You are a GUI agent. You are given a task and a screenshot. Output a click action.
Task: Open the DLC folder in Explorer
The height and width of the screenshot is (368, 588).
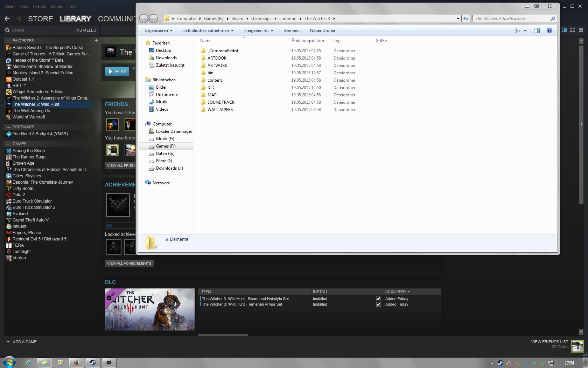(211, 88)
